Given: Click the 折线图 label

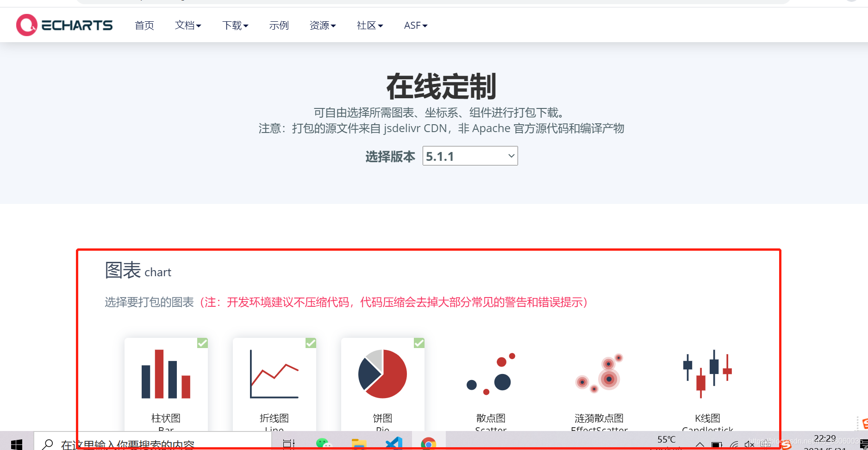Looking at the screenshot, I should [274, 418].
